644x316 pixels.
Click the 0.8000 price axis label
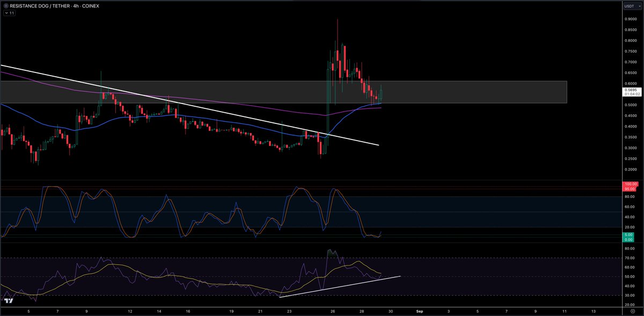click(630, 40)
